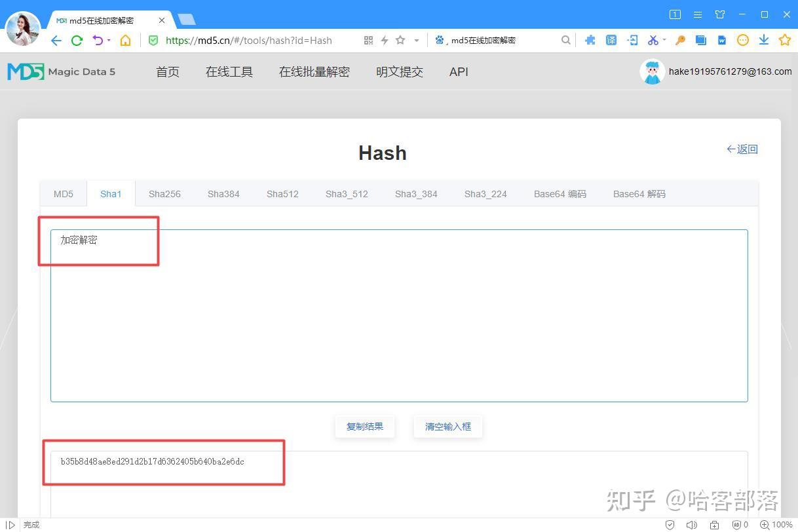Viewport: 798px width, 532px height.
Task: Open the 在线批量解密 menu item
Action: [x=314, y=72]
